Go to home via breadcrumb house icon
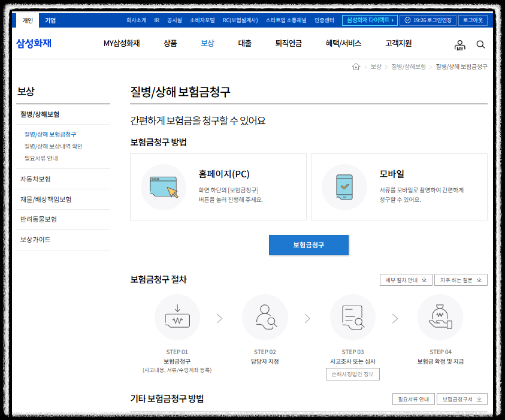Viewport: 505px width, 420px height. [x=356, y=67]
